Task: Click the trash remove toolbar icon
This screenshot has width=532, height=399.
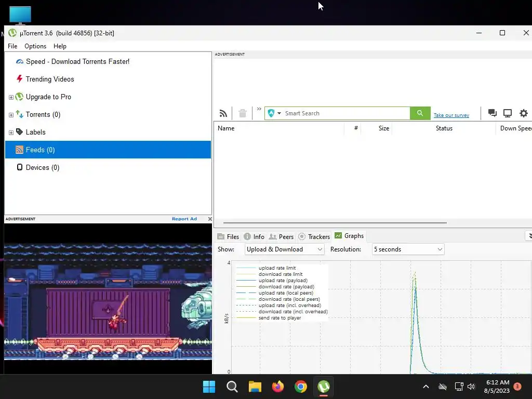Action: [242, 113]
